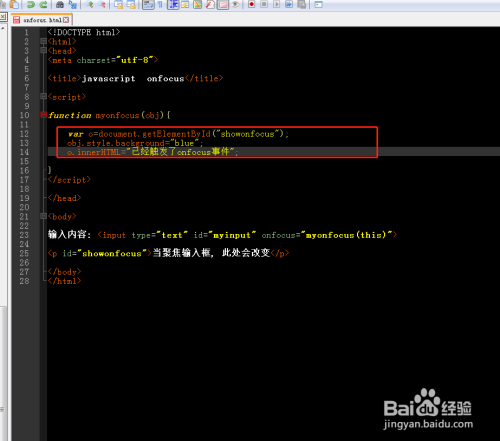Collapse the <head> fold marker on line 3

[x=43, y=50]
